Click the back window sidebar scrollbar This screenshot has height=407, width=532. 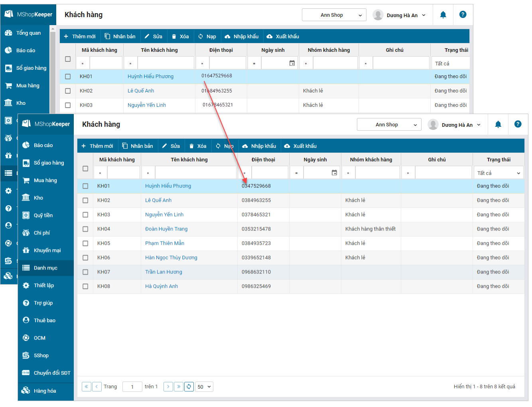53,72
